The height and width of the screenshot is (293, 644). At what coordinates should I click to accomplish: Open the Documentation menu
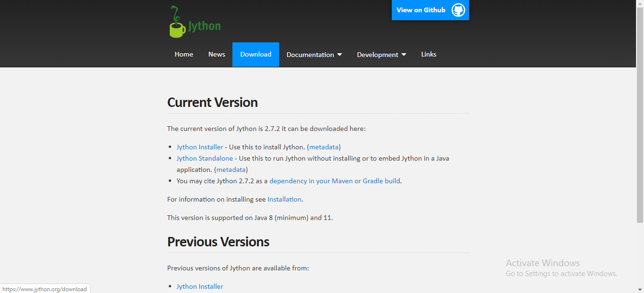click(314, 55)
